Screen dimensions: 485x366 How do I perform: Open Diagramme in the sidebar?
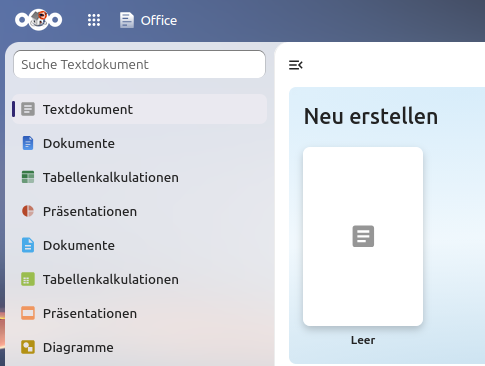click(139, 347)
